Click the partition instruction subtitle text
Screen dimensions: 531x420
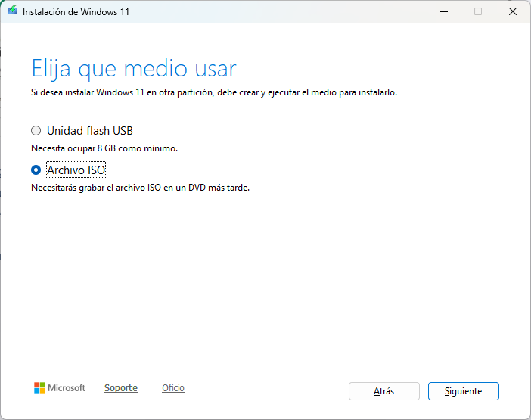pyautogui.click(x=213, y=92)
